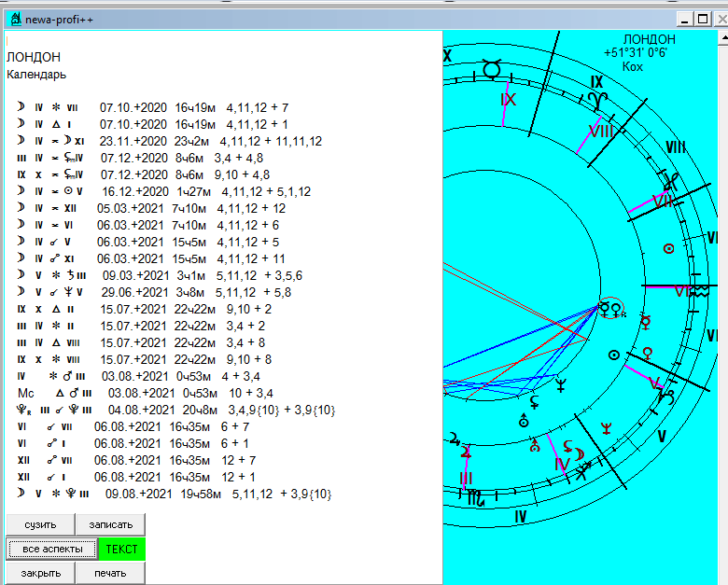
Task: Click the red Moon crescent near house IV
Action: [579, 454]
